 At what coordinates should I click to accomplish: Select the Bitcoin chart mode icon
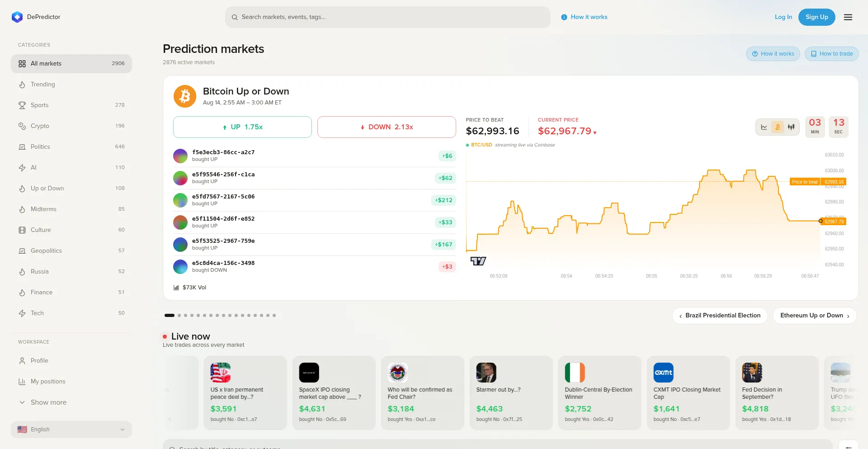tap(778, 127)
